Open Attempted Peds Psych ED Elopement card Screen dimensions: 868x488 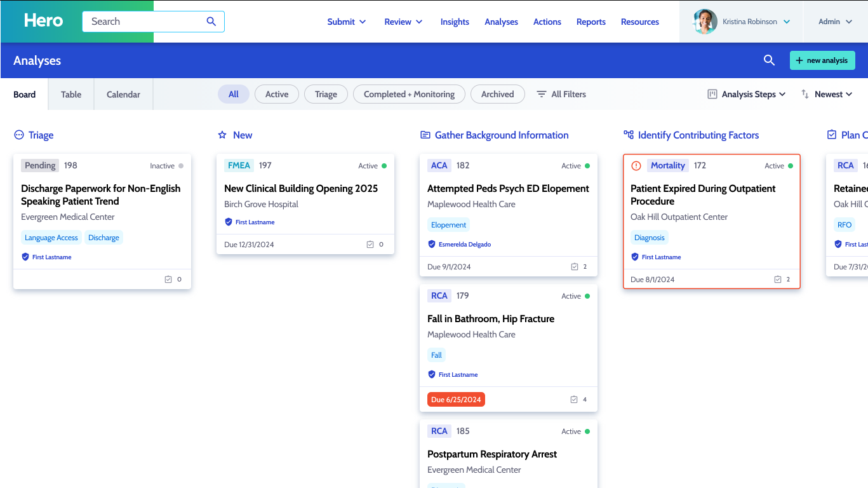[508, 189]
